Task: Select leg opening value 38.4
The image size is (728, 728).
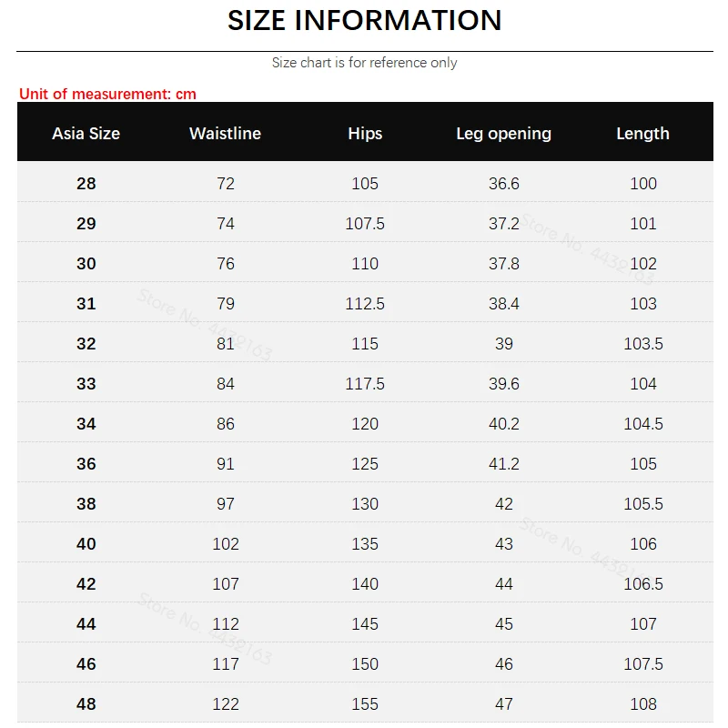Action: click(x=504, y=304)
